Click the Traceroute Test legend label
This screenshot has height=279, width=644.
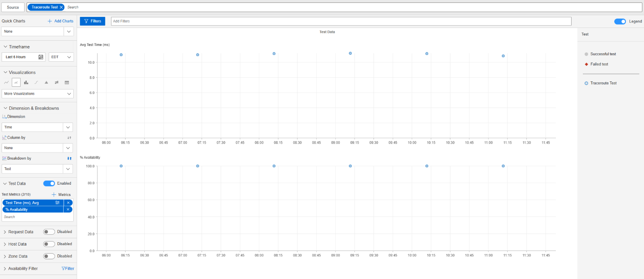pyautogui.click(x=603, y=83)
